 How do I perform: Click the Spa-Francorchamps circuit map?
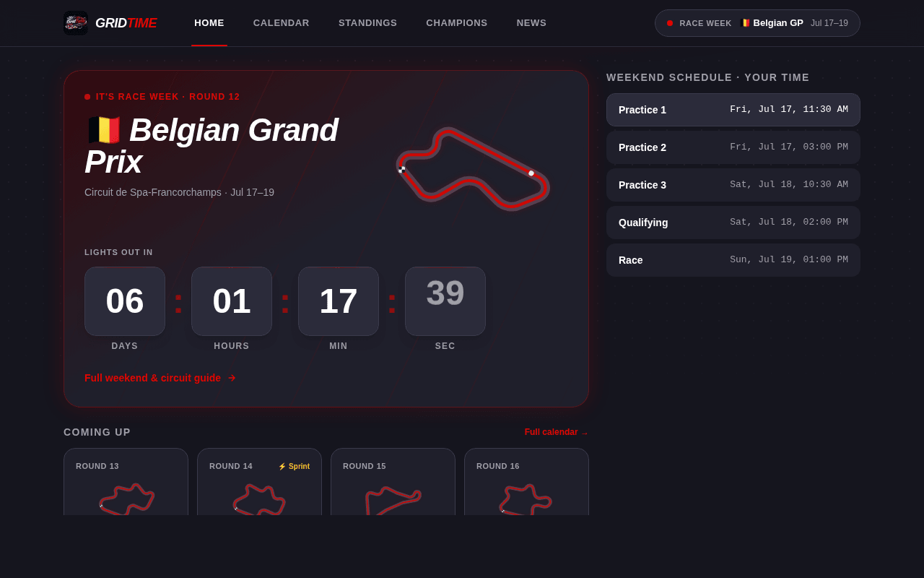point(473,169)
